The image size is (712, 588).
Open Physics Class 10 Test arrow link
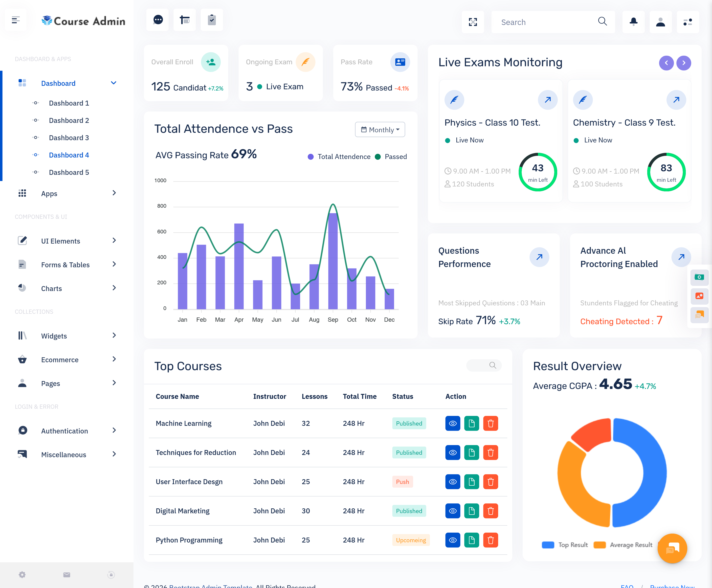click(x=547, y=100)
